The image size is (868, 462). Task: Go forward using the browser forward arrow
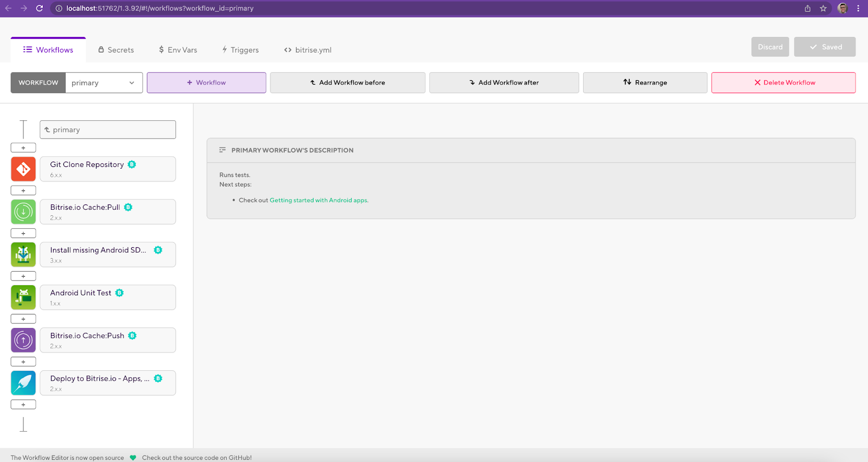(24, 8)
